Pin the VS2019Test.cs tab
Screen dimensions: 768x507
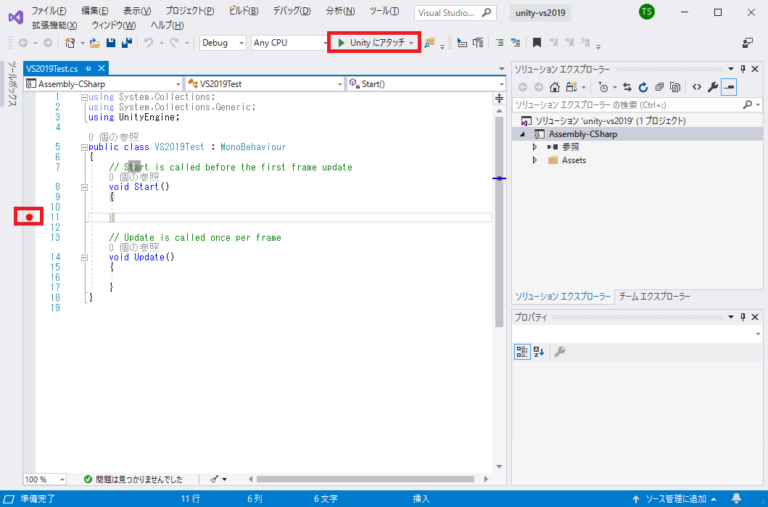coord(88,69)
